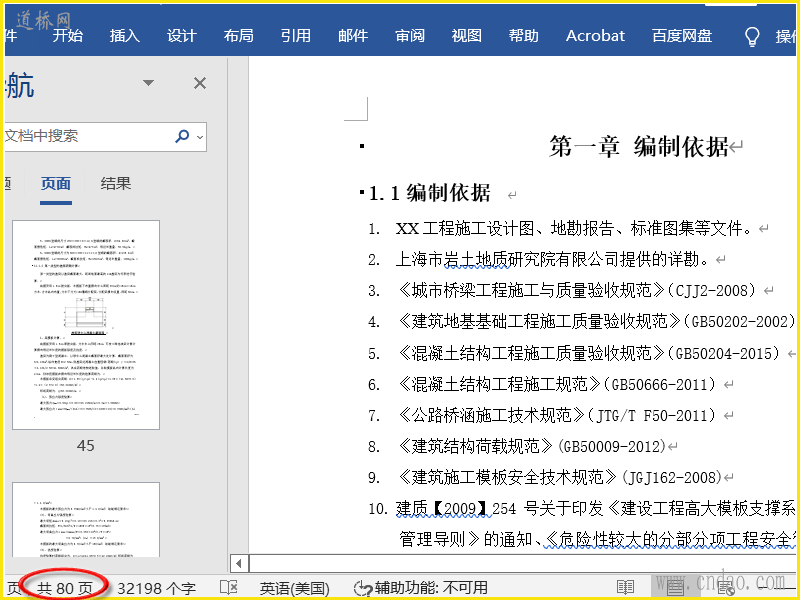800x600 pixels.
Task: Select the page 45 thumbnail
Action: tap(86, 324)
